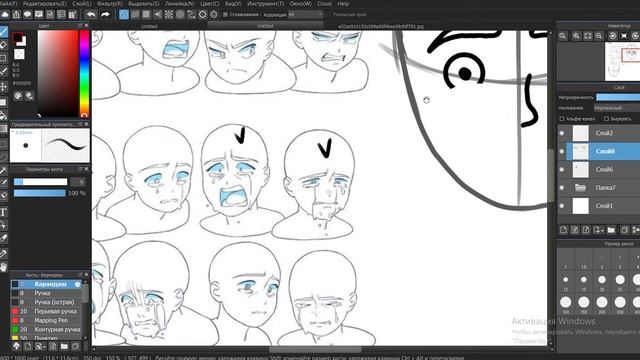Enable curve snap guide icon
Image resolution: width=640 pixels, height=360 pixels.
coord(191,15)
